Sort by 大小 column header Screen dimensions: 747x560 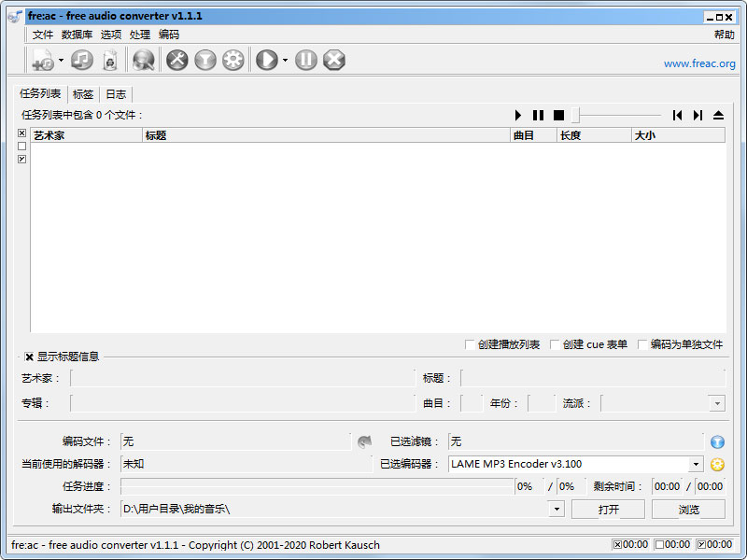[679, 135]
